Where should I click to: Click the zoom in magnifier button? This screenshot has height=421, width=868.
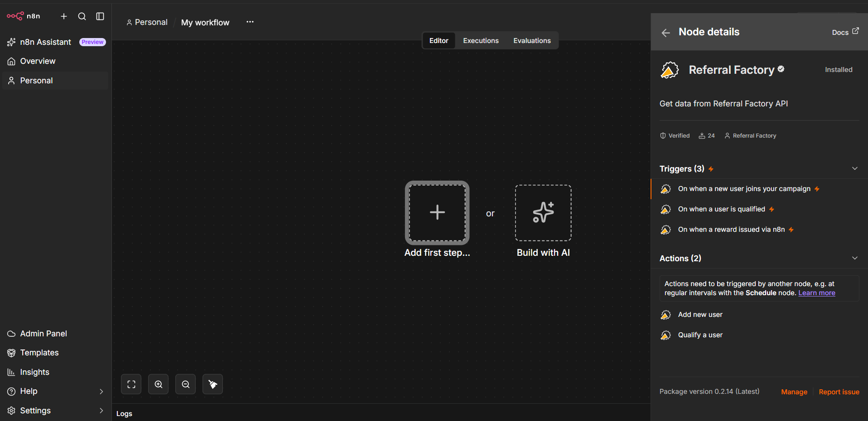[x=159, y=384]
